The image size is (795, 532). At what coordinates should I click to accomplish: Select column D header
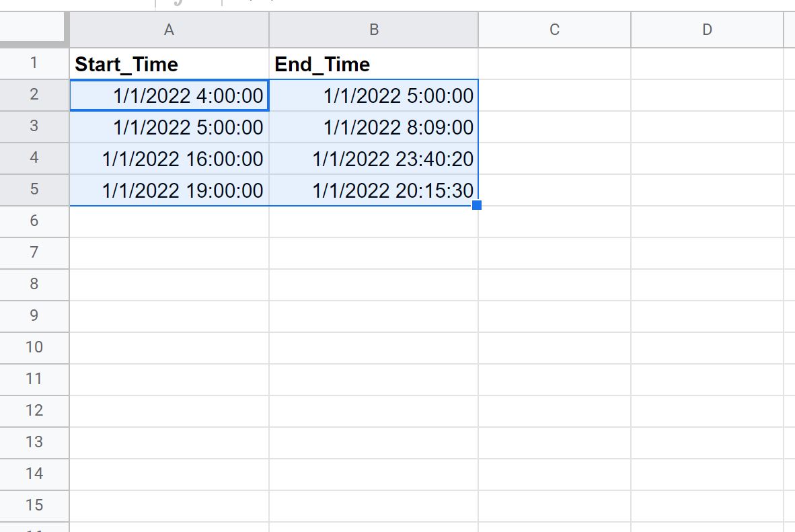click(707, 30)
